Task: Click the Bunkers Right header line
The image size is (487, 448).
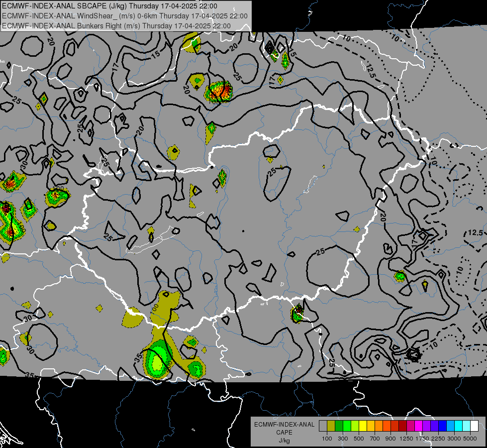Action: (x=116, y=26)
